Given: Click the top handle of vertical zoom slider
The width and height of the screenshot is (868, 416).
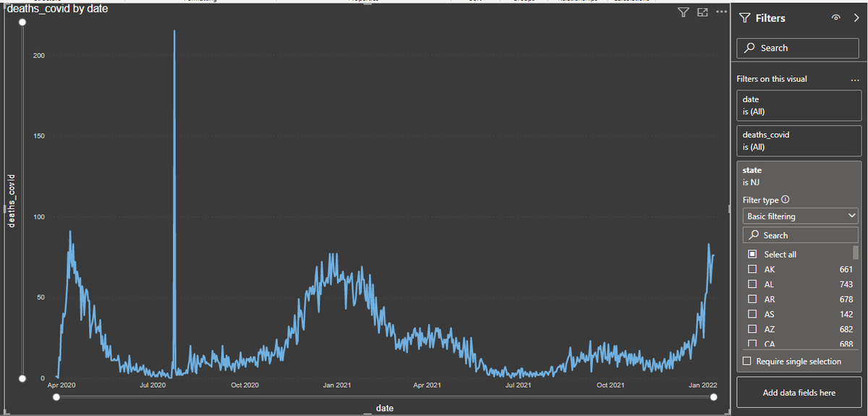Looking at the screenshot, I should pyautogui.click(x=22, y=23).
